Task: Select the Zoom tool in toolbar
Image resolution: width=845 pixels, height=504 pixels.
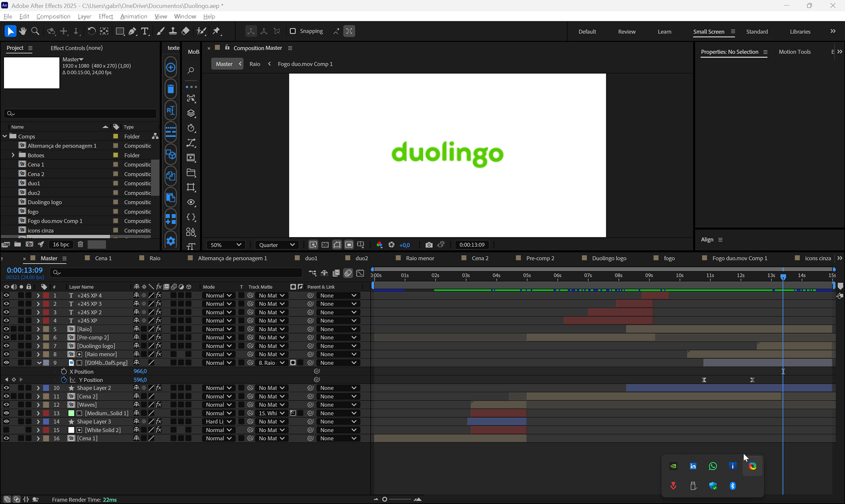Action: point(35,31)
